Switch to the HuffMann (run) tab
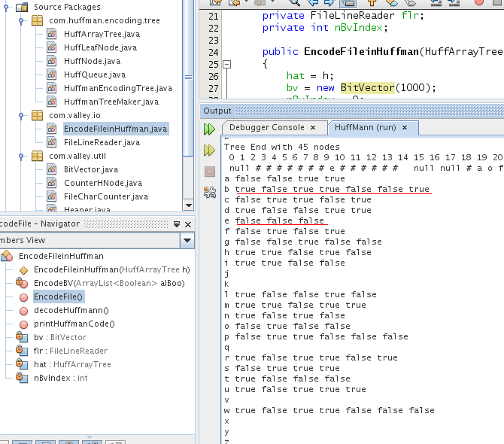The image size is (504, 444). point(365,127)
